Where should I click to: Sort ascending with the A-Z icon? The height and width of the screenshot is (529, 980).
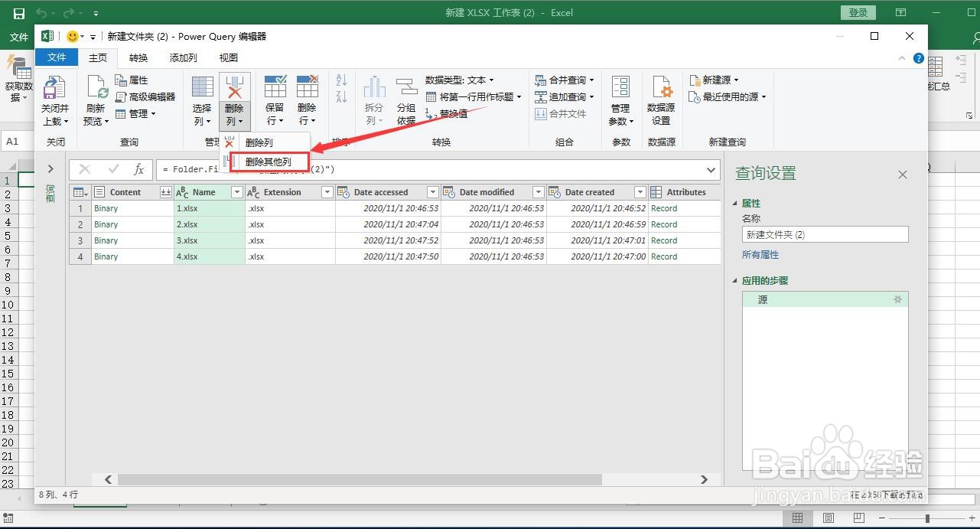(x=341, y=80)
